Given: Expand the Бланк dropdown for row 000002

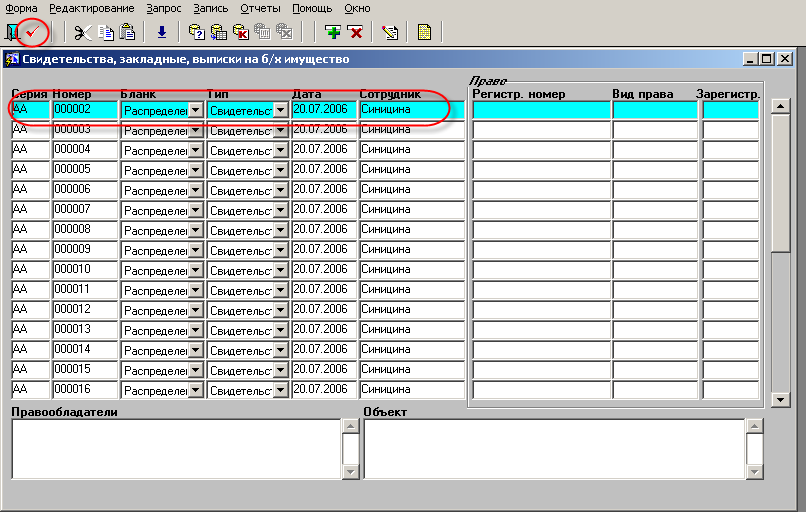Looking at the screenshot, I should 195,110.
